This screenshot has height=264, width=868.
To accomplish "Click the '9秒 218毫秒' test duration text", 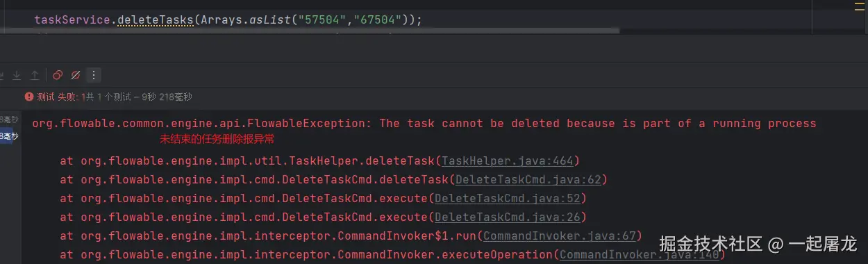I will click(166, 97).
